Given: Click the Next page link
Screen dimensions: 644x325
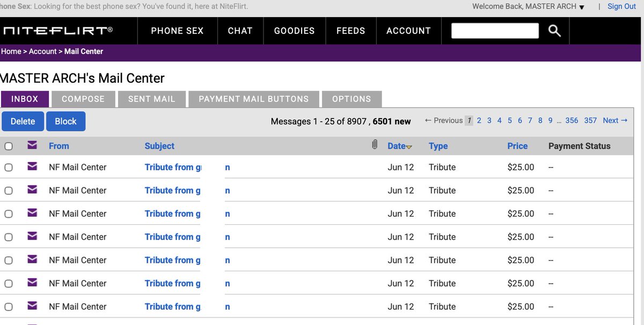Looking at the screenshot, I should 615,121.
